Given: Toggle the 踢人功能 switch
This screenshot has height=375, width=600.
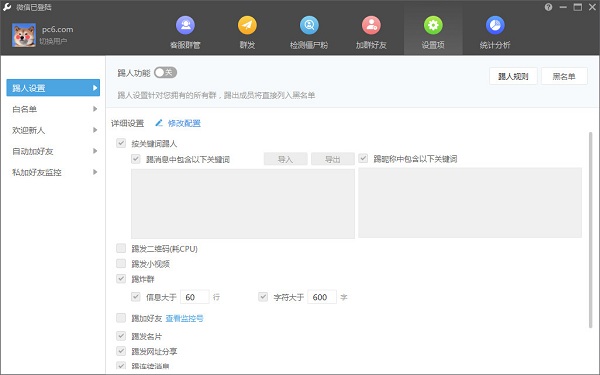Looking at the screenshot, I should click(165, 72).
